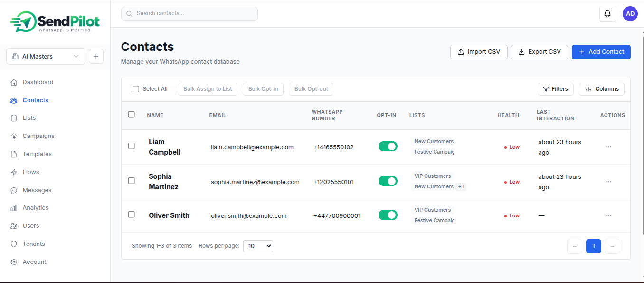The width and height of the screenshot is (644, 283).
Task: Click the notification bell icon
Action: pyautogui.click(x=607, y=14)
